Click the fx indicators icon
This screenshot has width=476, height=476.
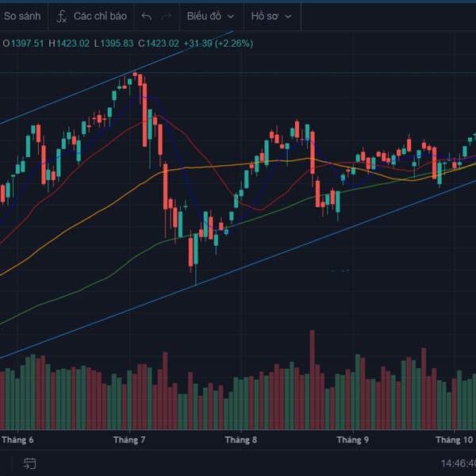click(62, 17)
